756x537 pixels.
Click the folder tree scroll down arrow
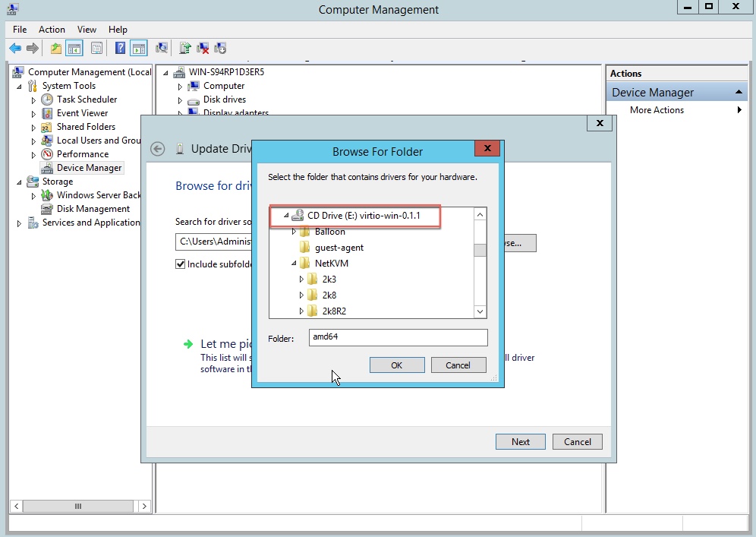[x=480, y=311]
